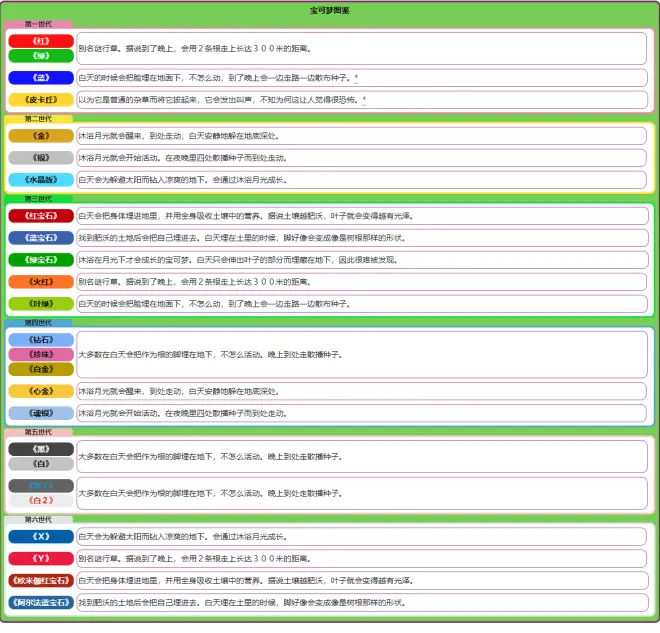
Task: Open the gray 《银》 version link
Action: tap(41, 157)
